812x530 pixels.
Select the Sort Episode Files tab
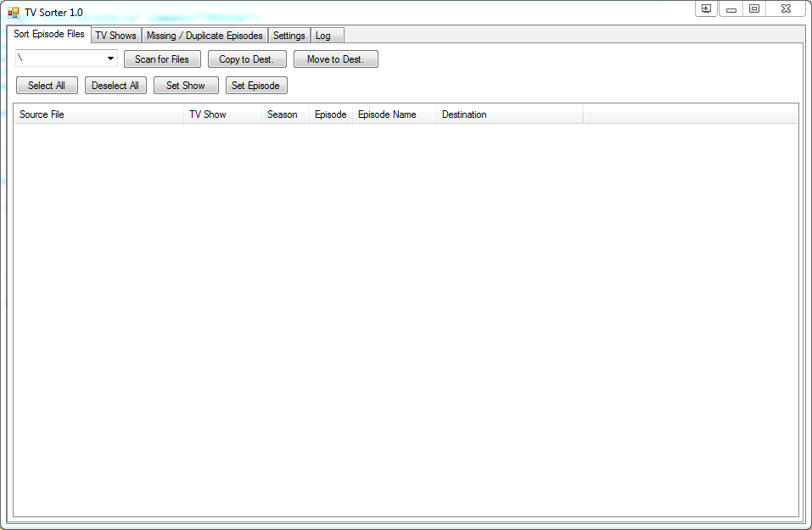click(x=49, y=35)
